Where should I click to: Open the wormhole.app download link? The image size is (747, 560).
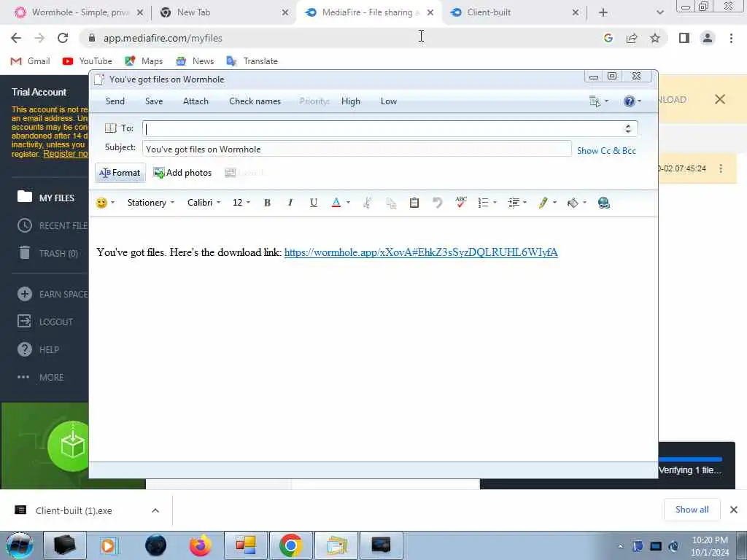coord(421,252)
